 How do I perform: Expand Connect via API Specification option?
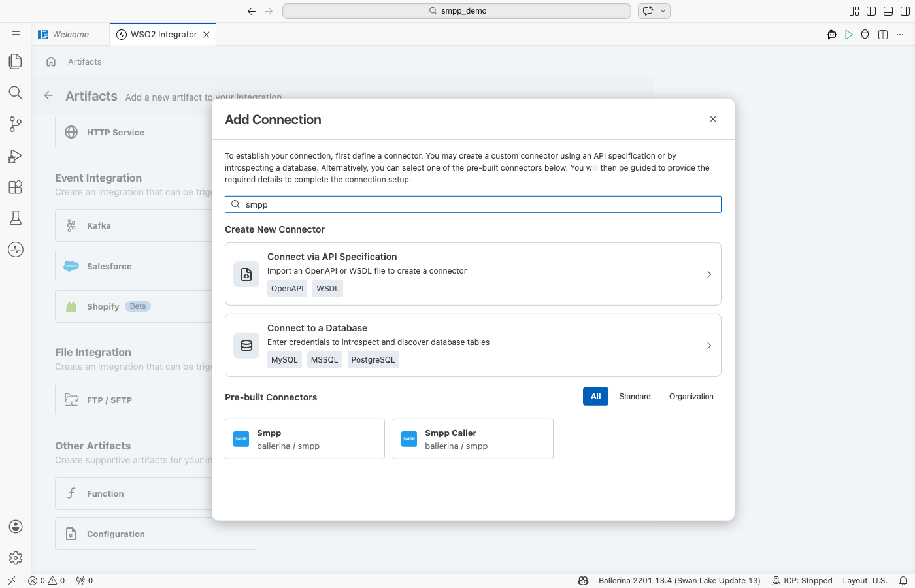[x=473, y=274]
